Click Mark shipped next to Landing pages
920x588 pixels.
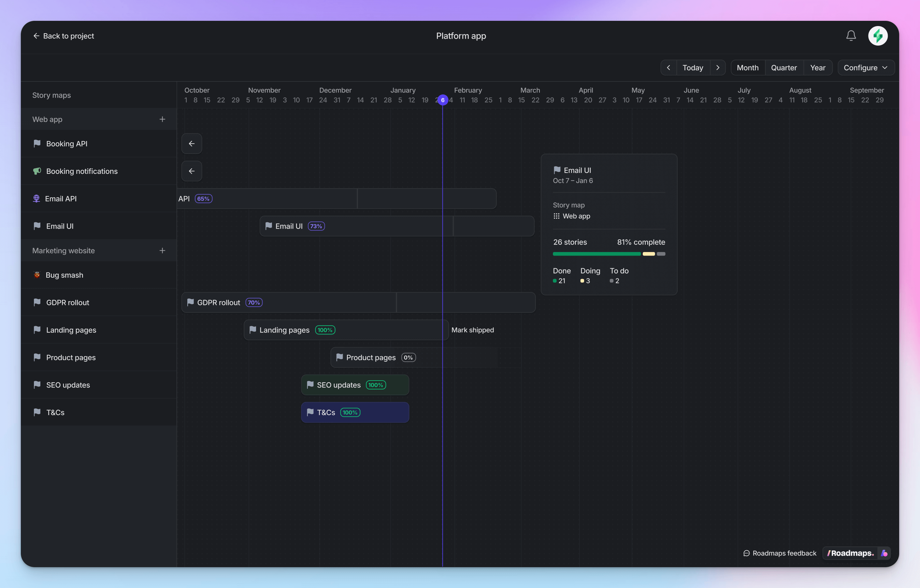(x=472, y=330)
